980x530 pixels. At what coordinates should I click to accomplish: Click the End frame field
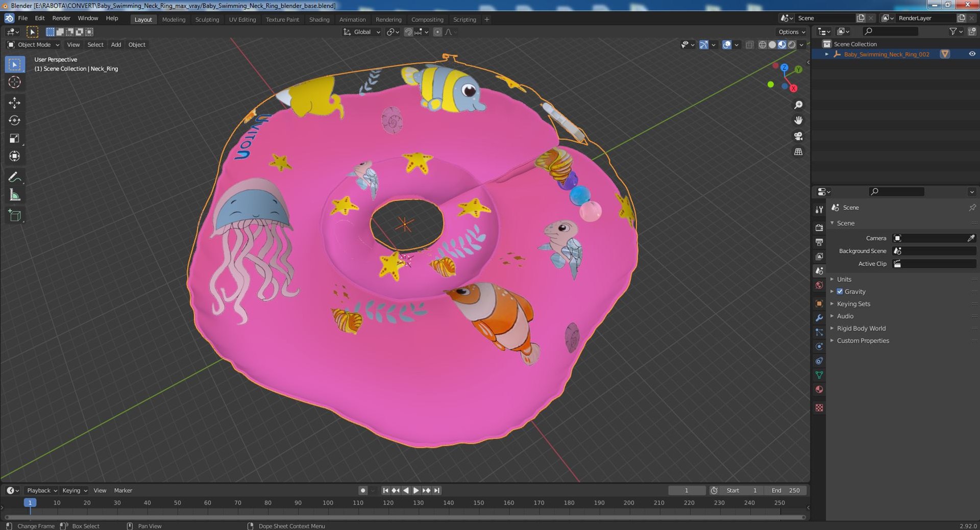tap(786, 490)
